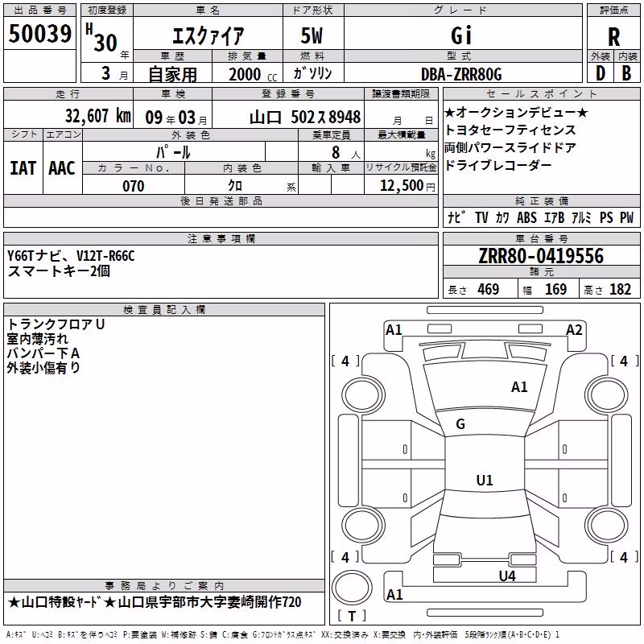Click the G mark on the windshield
The image size is (644, 644).
460,424
